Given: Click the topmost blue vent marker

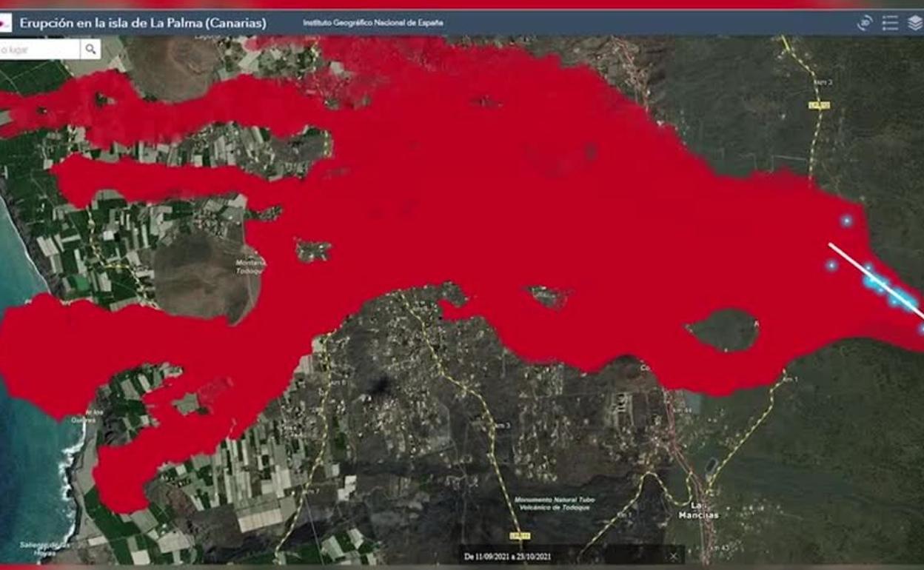Looking at the screenshot, I should tap(846, 221).
